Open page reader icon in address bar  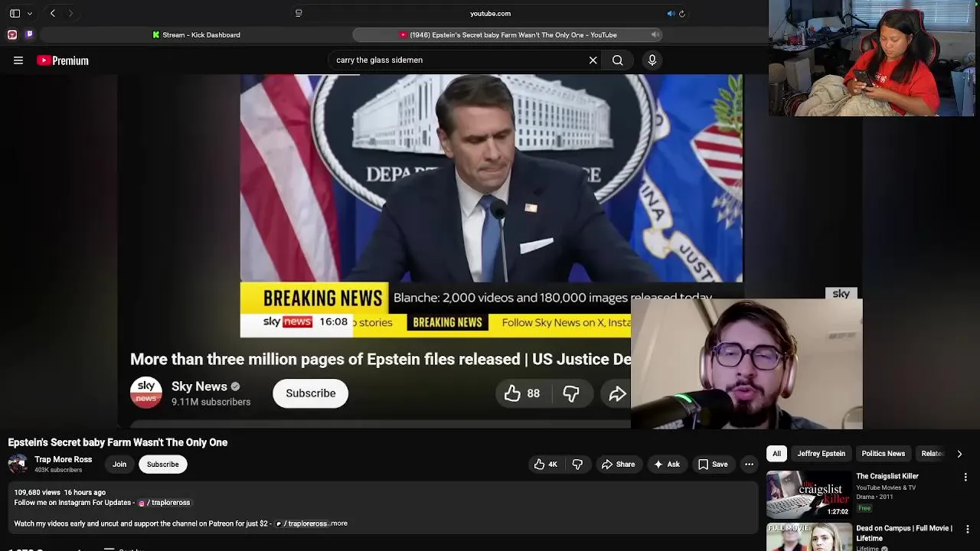click(299, 13)
